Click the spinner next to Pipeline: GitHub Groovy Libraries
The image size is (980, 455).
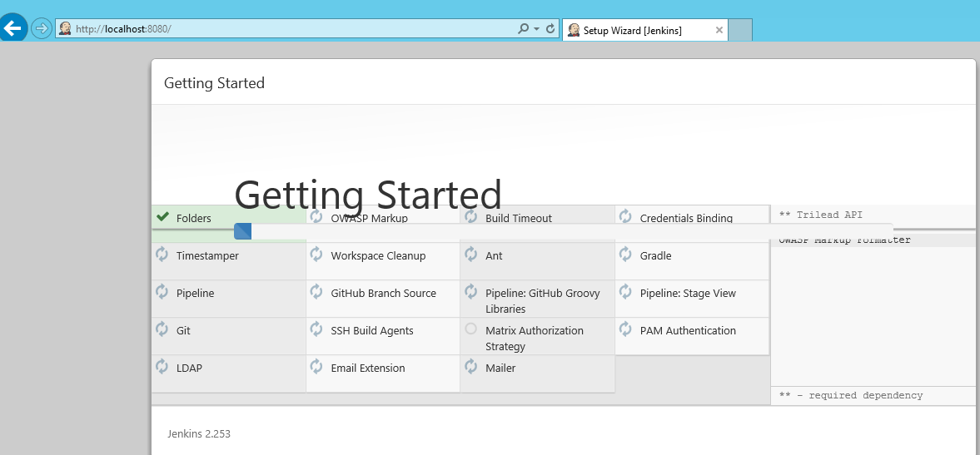(x=471, y=291)
